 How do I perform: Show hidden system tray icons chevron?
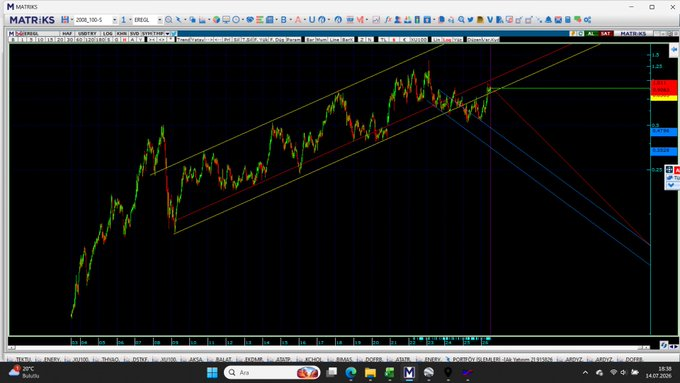tap(585, 372)
